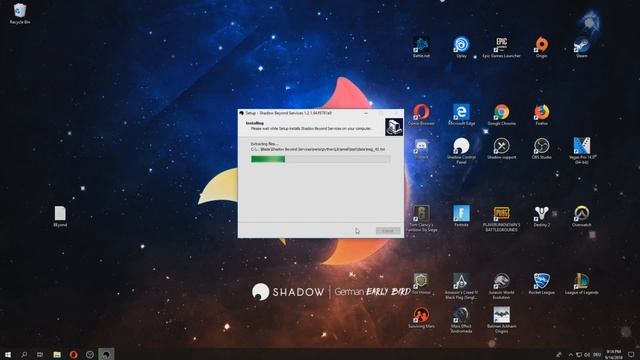Viewport: 640px width, 360px height.
Task: Launch the Vegas Pro 14.0 shortcut
Action: point(582,151)
